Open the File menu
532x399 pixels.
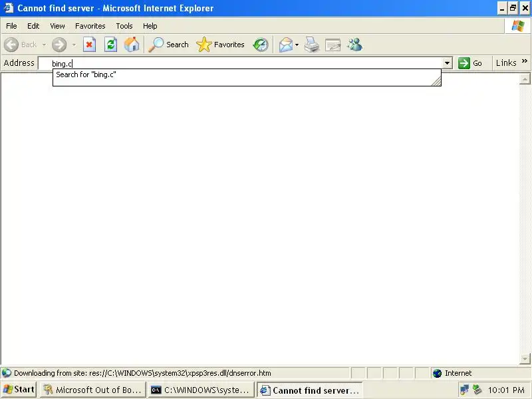tap(11, 26)
